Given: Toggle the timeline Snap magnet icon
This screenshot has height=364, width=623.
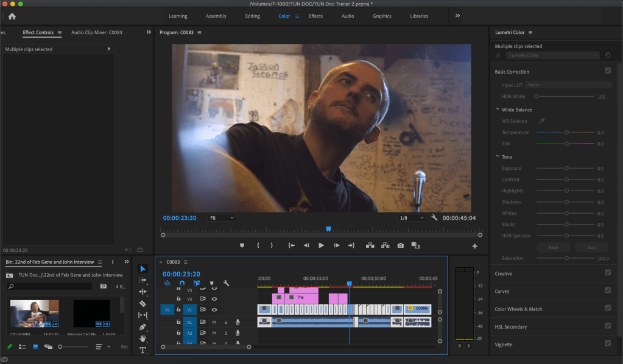Looking at the screenshot, I should pyautogui.click(x=181, y=283).
